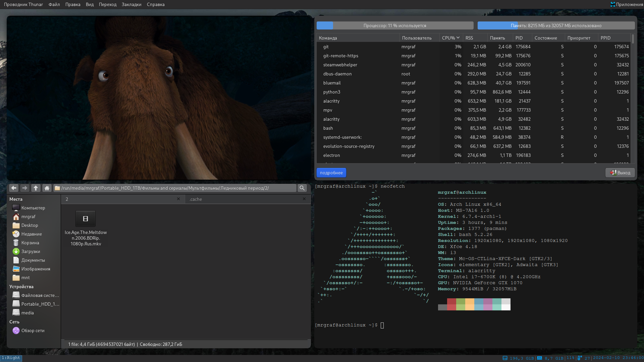Select the bluemail process row
This screenshot has width=644, height=362.
[x=474, y=83]
